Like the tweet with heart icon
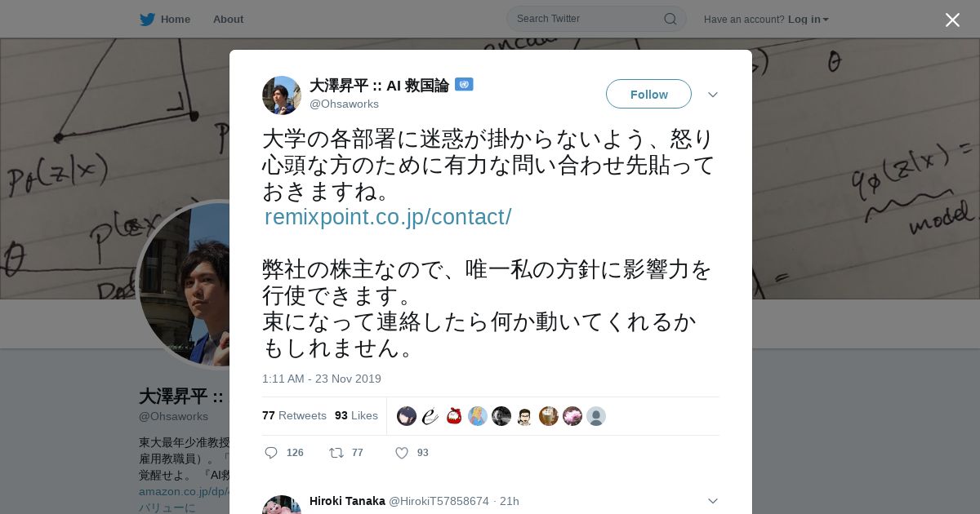This screenshot has height=514, width=980. tap(402, 453)
